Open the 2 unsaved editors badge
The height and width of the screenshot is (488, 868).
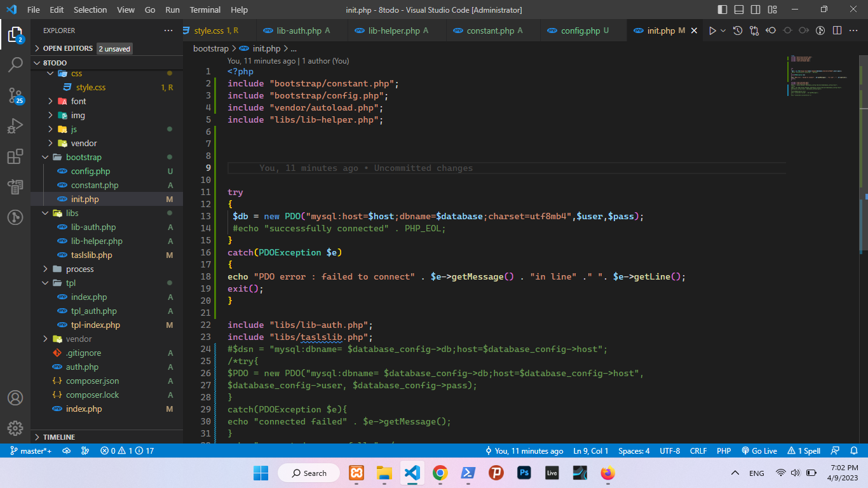click(x=114, y=48)
